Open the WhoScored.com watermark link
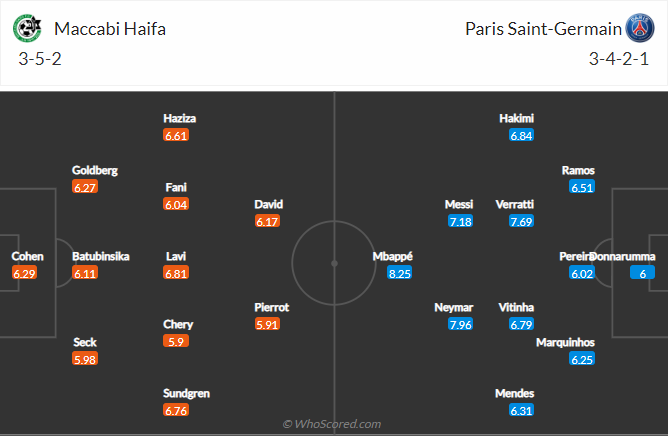The width and height of the screenshot is (670, 436). (x=331, y=424)
